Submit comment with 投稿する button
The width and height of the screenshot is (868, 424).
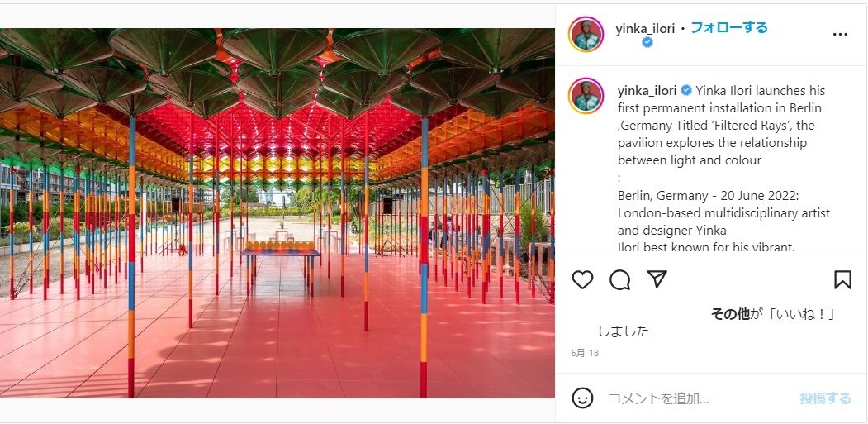click(x=825, y=398)
